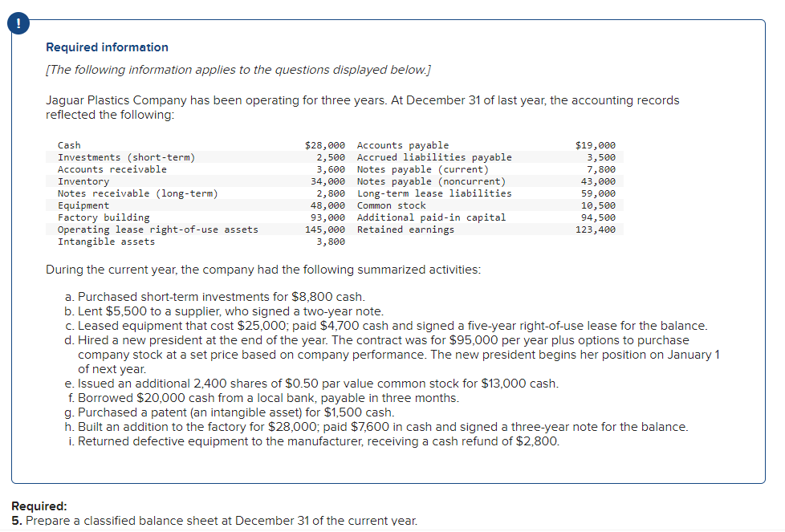Click activity e about issued common stock
The width and height of the screenshot is (785, 532).
[311, 384]
